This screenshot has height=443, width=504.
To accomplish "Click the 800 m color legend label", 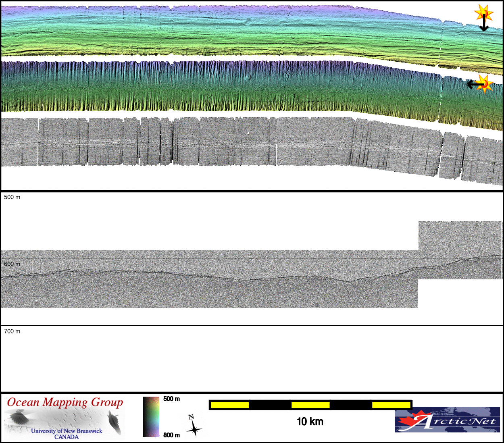I will (171, 435).
